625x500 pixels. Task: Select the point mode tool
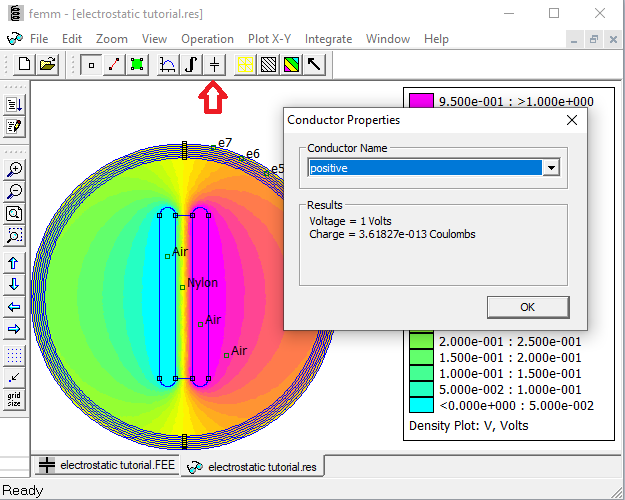(x=91, y=64)
